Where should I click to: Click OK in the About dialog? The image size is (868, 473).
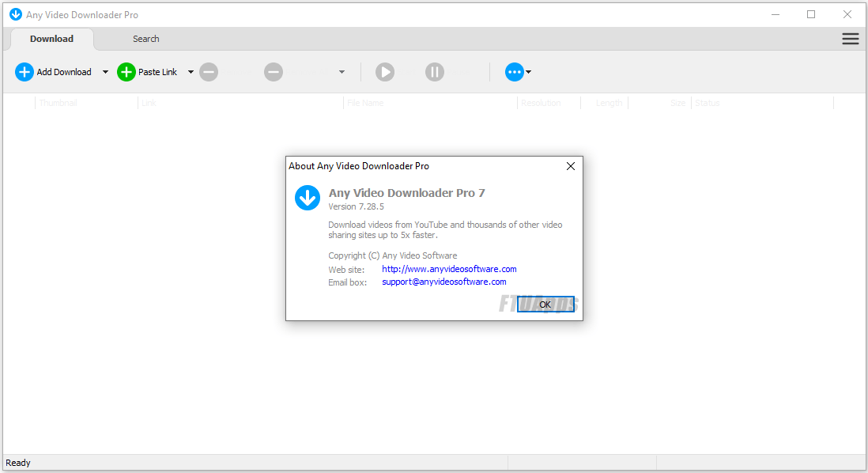point(545,304)
